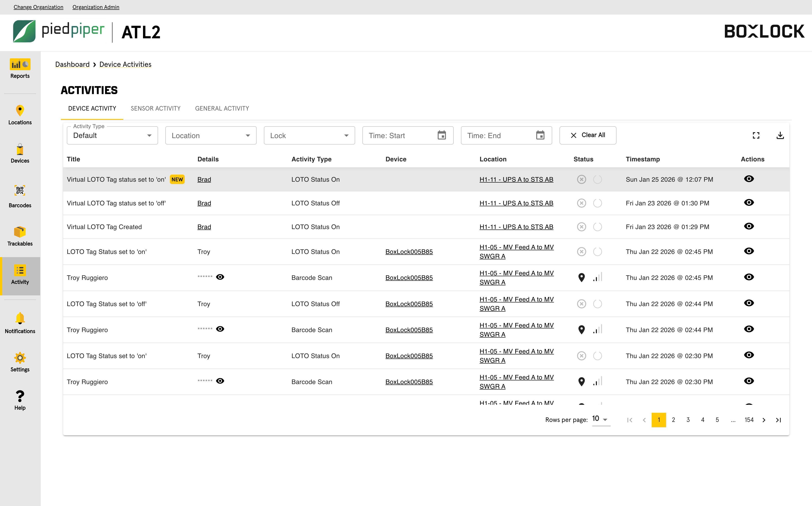Viewport: 812px width, 506px height.
Task: Reveal hidden details for the first Troy Ruggiero row
Action: pyautogui.click(x=220, y=277)
